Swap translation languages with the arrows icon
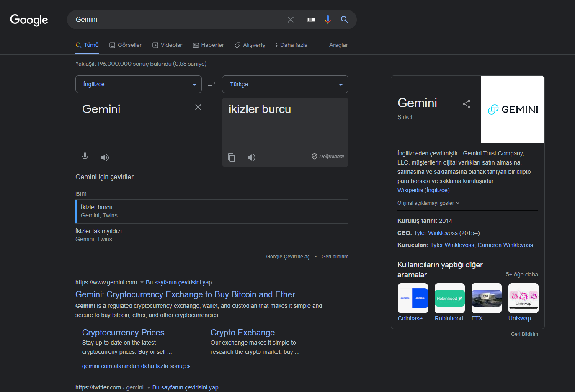 click(211, 84)
